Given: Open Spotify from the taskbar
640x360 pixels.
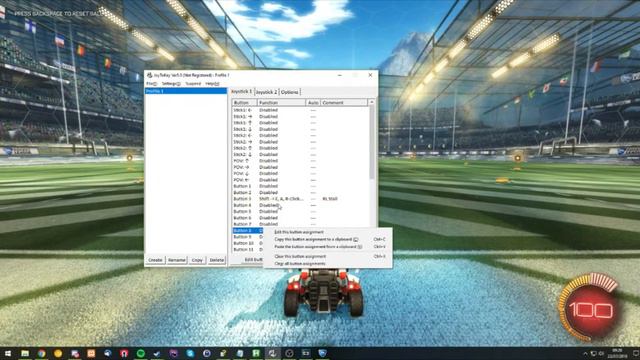Looking at the screenshot, I should click(x=140, y=353).
